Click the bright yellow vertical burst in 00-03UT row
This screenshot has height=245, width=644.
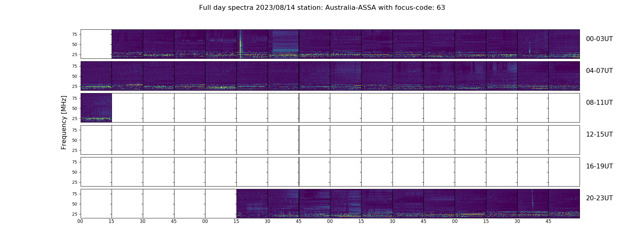coord(240,44)
